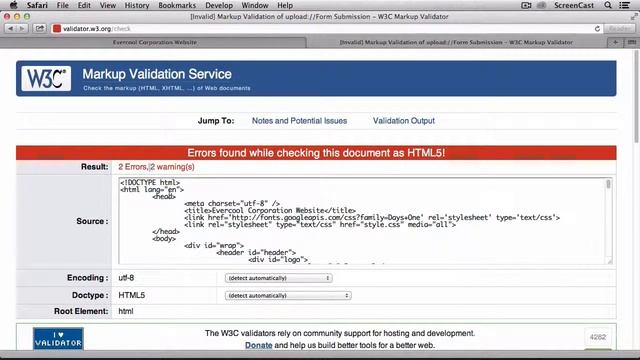This screenshot has height=360, width=640.
Task: Jump to Notes and Potential Issues
Action: click(299, 121)
